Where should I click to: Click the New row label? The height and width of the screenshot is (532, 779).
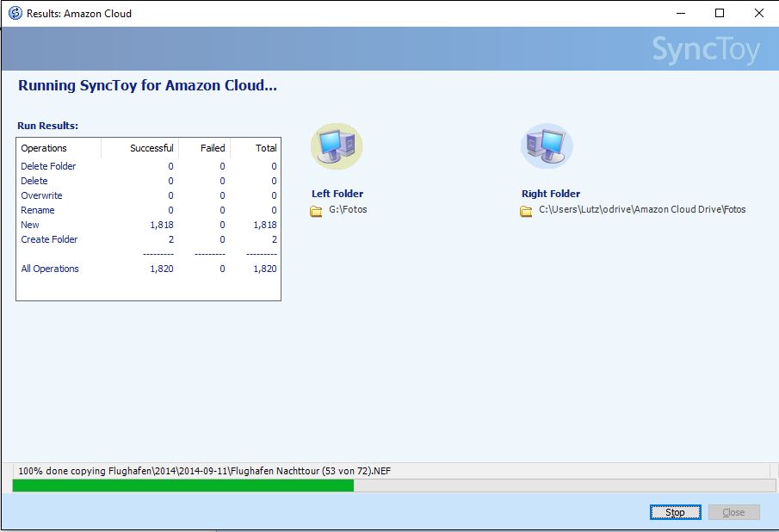tap(30, 225)
